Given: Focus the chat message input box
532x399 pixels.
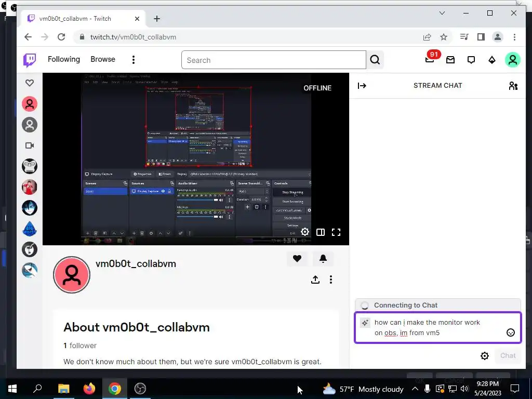Looking at the screenshot, I should [437, 327].
